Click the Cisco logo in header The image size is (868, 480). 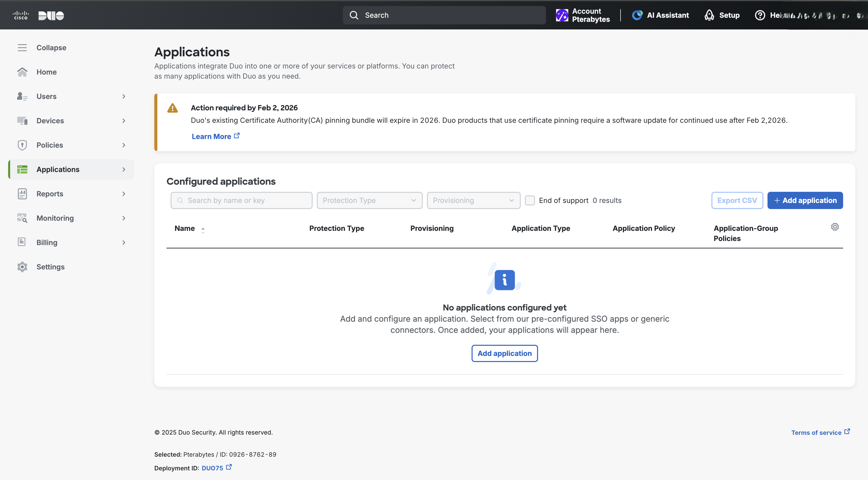pyautogui.click(x=21, y=15)
